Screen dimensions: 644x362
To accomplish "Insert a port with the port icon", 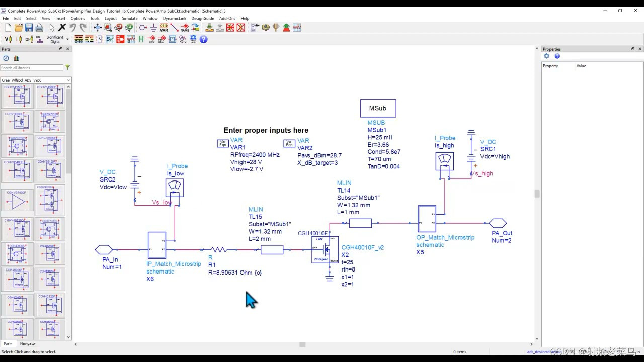I will (143, 28).
